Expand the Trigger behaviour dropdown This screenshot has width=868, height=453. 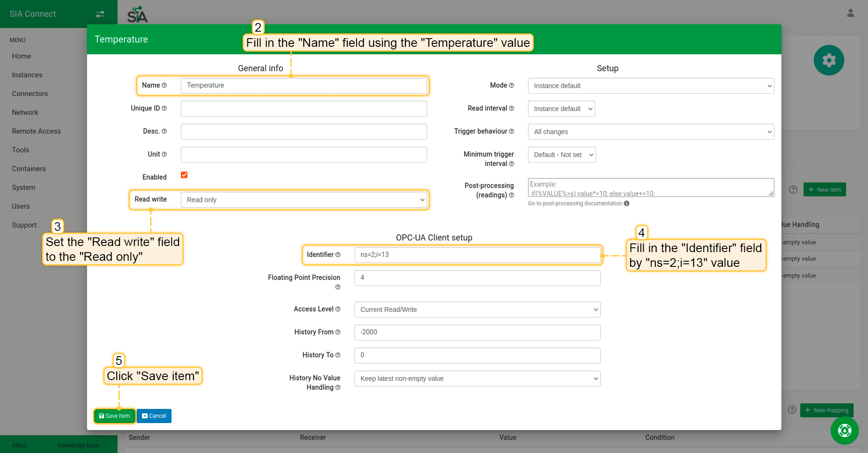click(x=651, y=132)
